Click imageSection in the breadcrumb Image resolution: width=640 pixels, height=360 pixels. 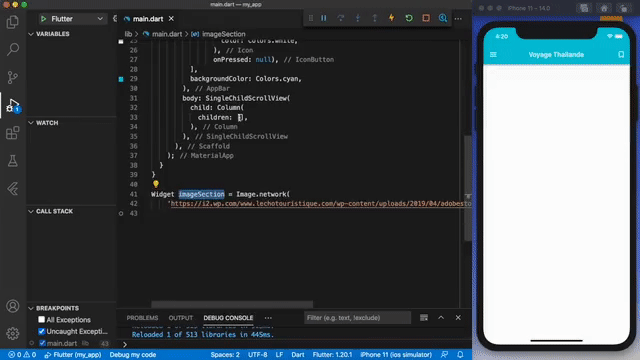point(224,34)
